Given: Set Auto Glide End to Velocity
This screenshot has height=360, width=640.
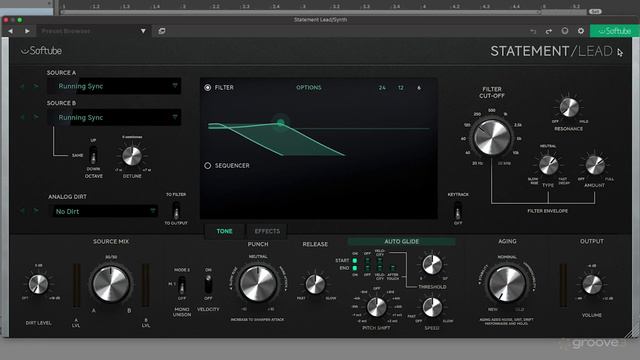Looking at the screenshot, I should point(380,268).
